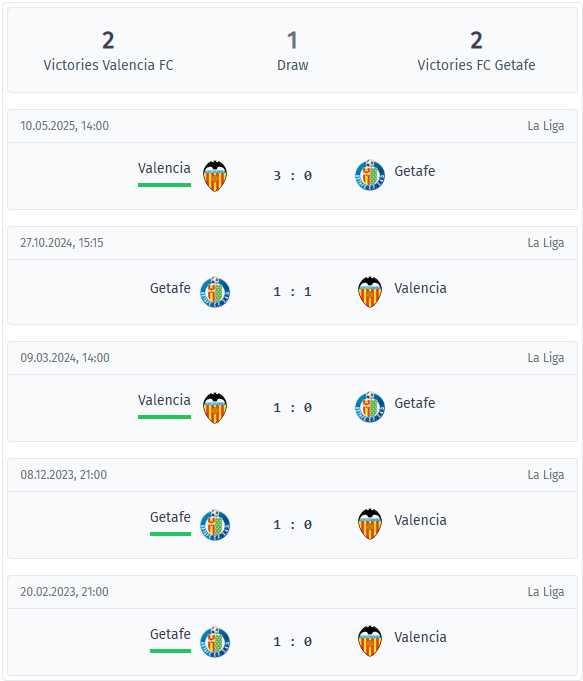Viewport: 583px width, 681px height.
Task: Select Valencia team name in 10.05.2025 match
Action: pos(164,168)
